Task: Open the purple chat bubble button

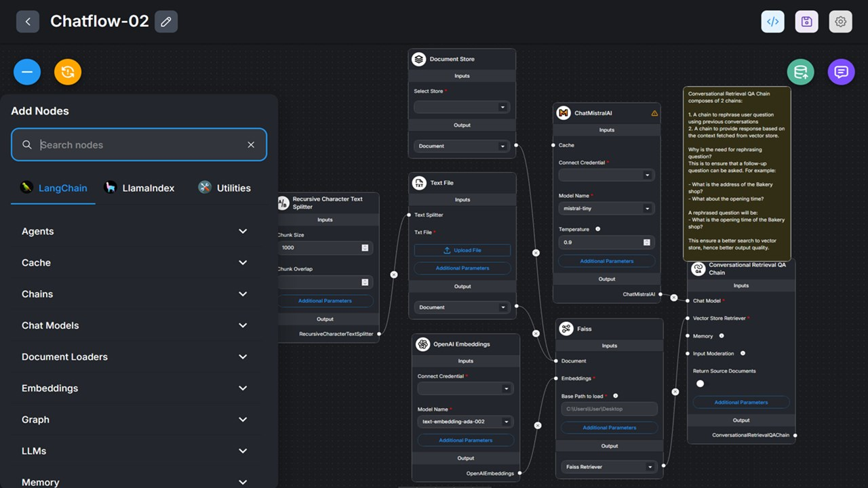Action: click(841, 72)
